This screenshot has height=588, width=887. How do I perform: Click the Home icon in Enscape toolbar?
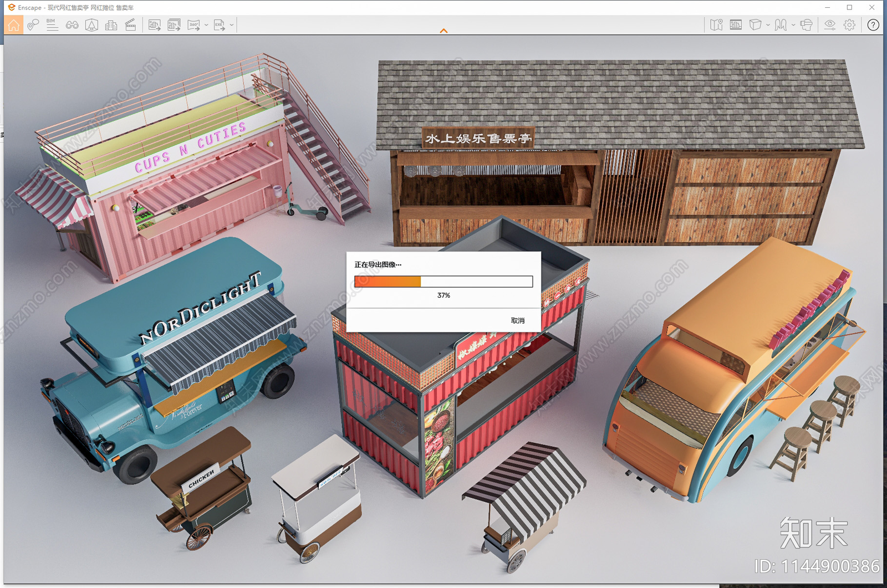(13, 25)
